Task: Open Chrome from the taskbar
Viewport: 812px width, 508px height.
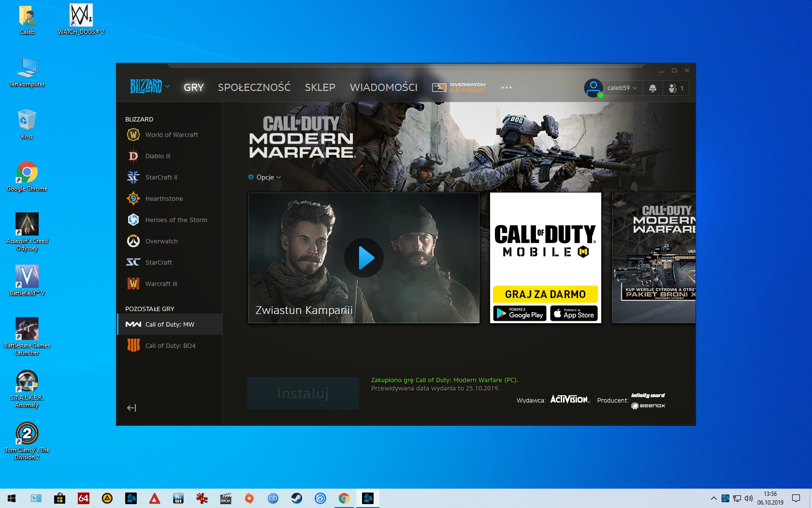Action: pyautogui.click(x=344, y=498)
